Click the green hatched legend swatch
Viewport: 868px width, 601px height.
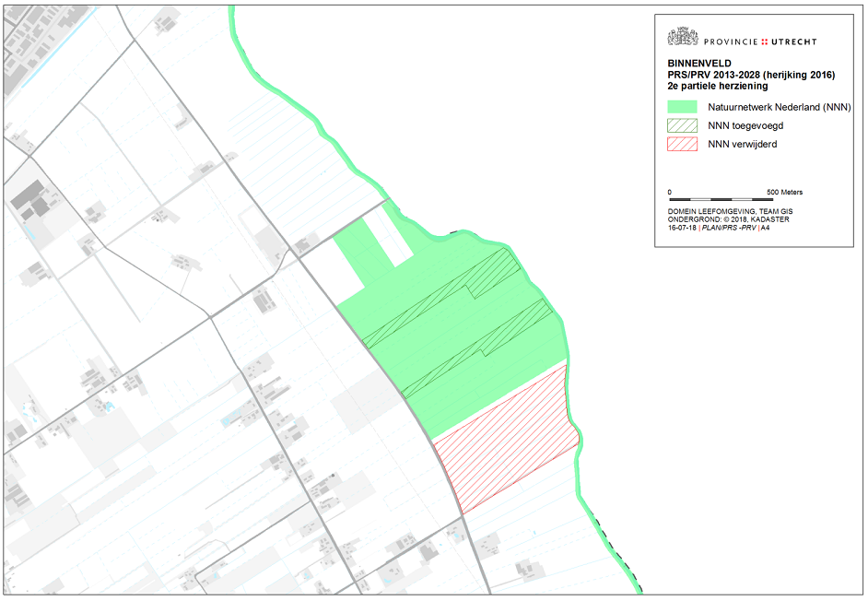click(682, 125)
